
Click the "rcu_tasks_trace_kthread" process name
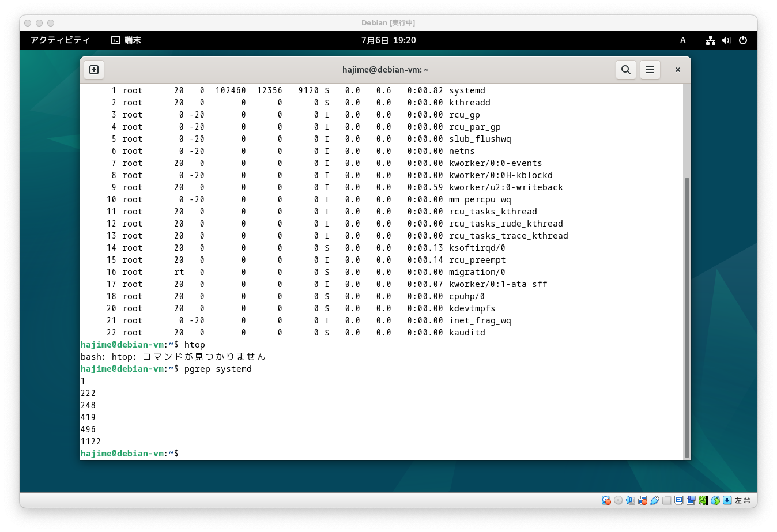[508, 236]
